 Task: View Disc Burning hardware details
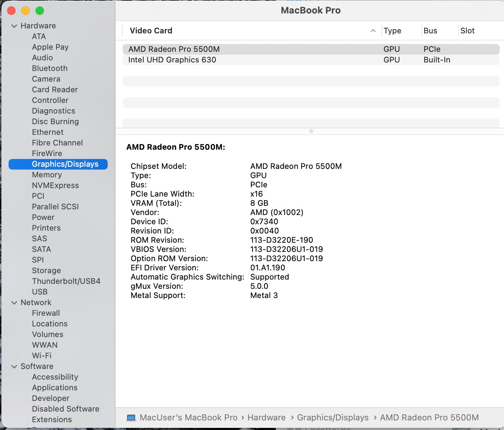pyautogui.click(x=55, y=121)
